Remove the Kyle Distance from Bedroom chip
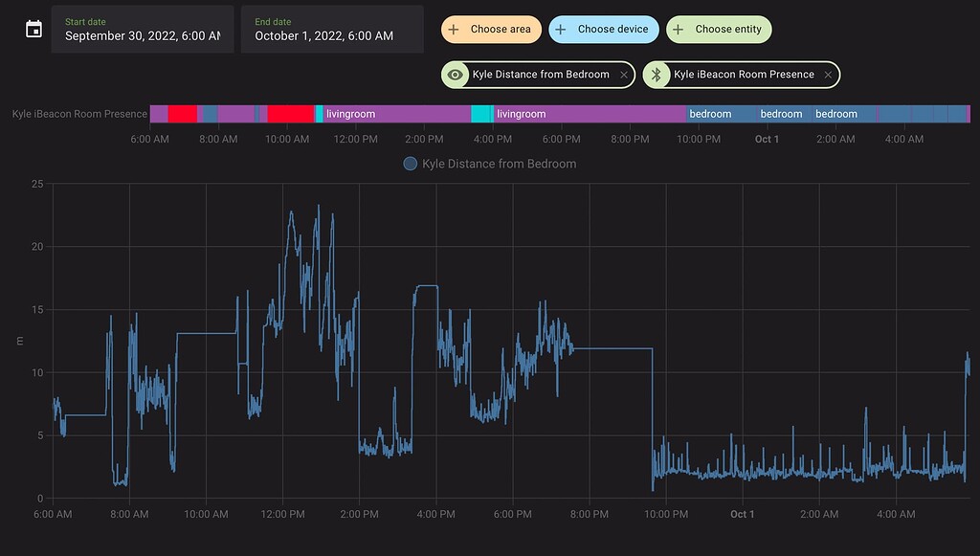This screenshot has width=980, height=556. [x=624, y=75]
